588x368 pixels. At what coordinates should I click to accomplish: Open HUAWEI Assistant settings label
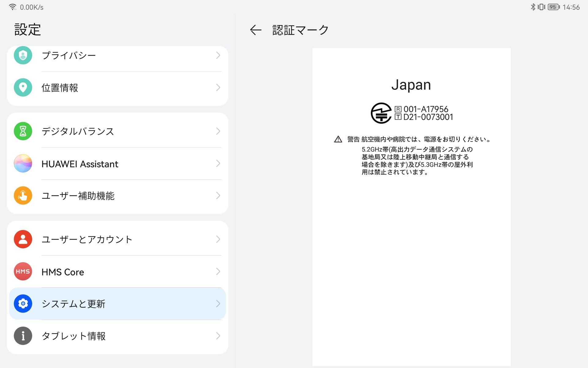pyautogui.click(x=80, y=164)
